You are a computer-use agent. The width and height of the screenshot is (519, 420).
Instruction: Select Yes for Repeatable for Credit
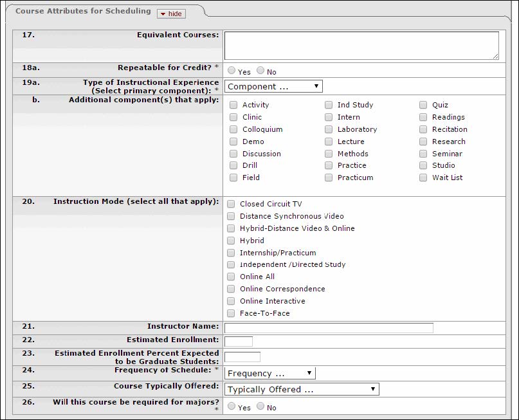232,70
